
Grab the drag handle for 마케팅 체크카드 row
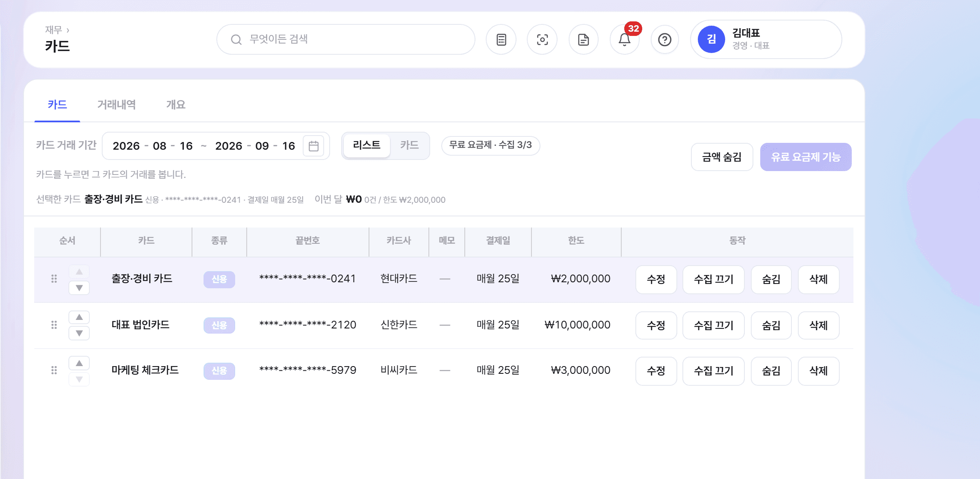[54, 370]
